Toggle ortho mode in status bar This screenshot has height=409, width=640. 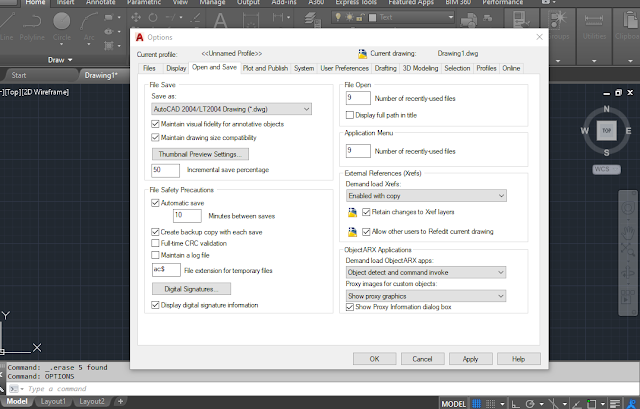[x=516, y=404]
